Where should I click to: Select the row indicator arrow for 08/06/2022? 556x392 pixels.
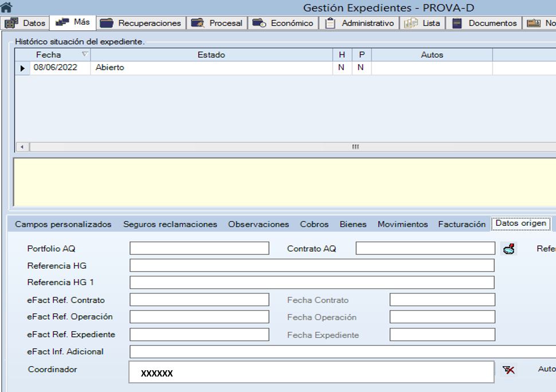coord(23,68)
